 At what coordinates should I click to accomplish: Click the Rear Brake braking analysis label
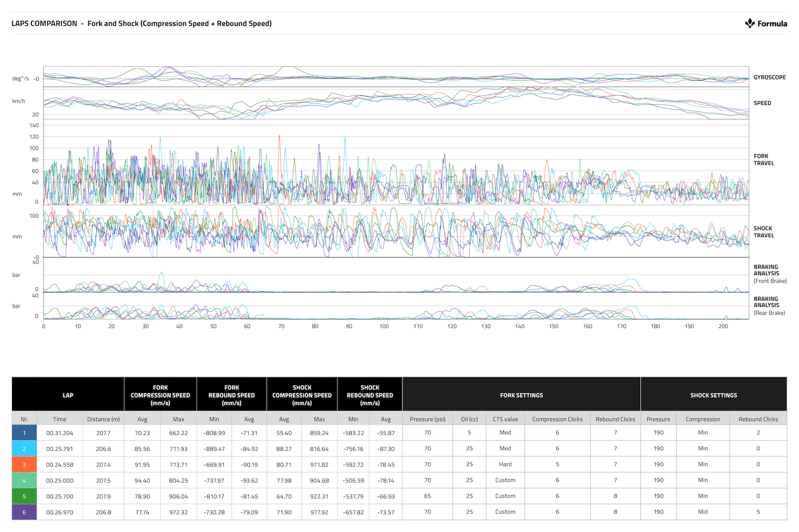point(769,306)
